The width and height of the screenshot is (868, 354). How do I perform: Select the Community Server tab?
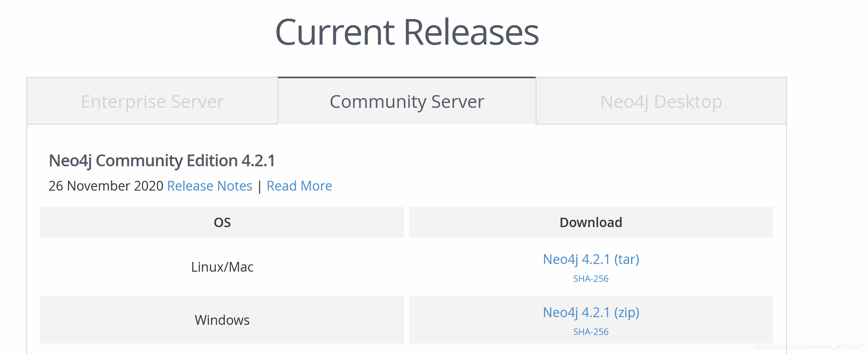[x=407, y=101]
